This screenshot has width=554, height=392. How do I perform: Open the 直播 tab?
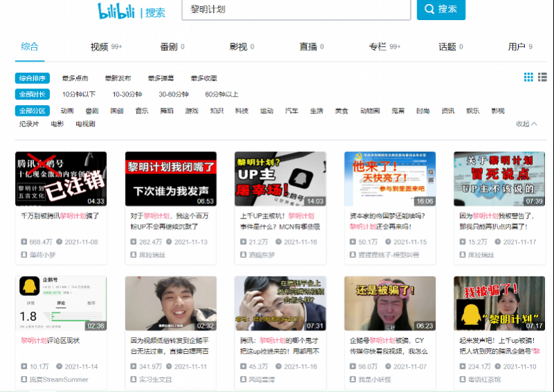312,46
